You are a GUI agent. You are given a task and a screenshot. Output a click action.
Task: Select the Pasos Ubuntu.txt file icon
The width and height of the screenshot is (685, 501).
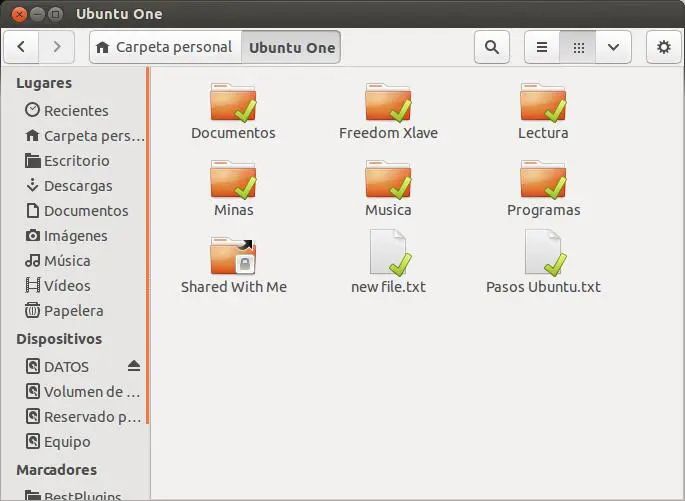[x=545, y=253]
